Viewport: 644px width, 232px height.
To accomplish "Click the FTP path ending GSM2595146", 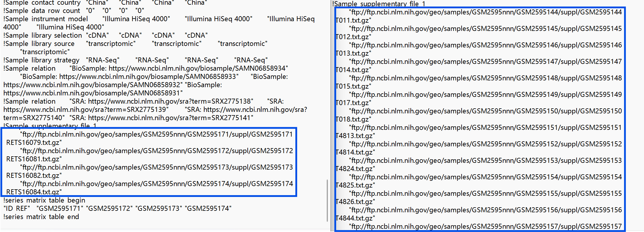I will click(487, 45).
